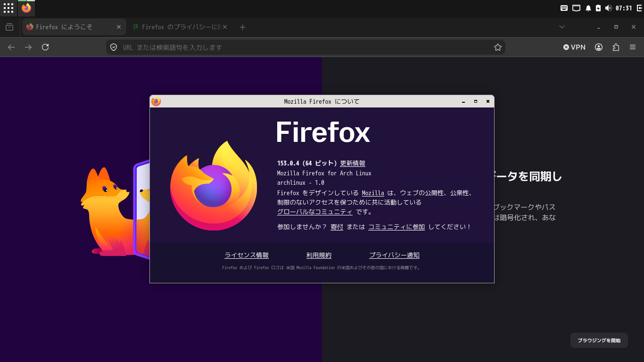Maximize the main Firefox browser window

tap(616, 27)
